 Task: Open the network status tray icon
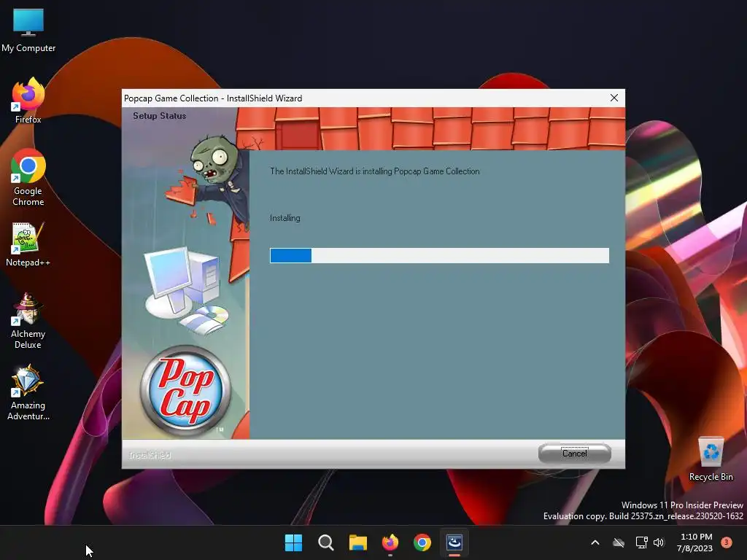(641, 542)
